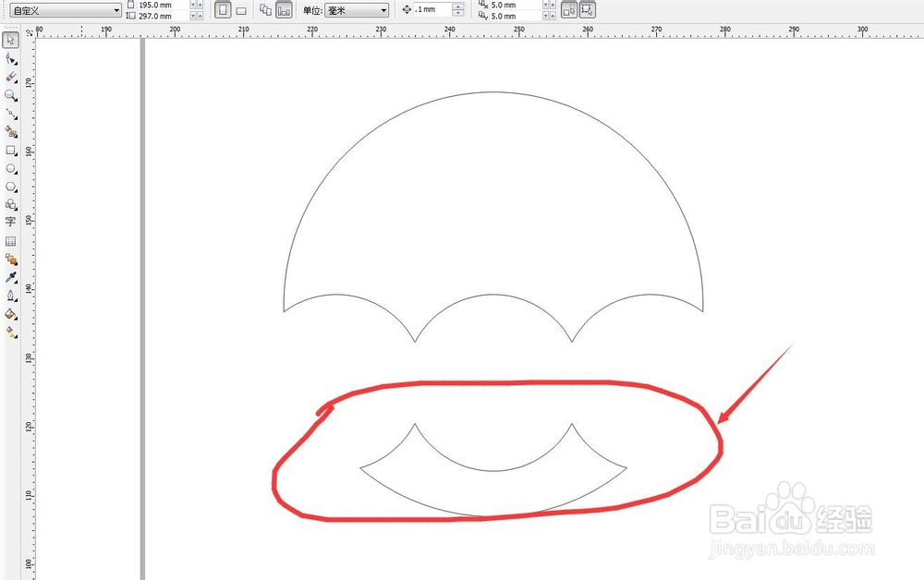
Task: Select the Pick arrow tool
Action: tap(10, 40)
